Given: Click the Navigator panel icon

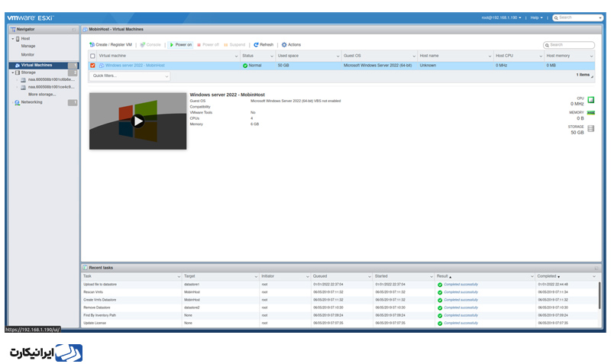Looking at the screenshot, I should [x=13, y=30].
